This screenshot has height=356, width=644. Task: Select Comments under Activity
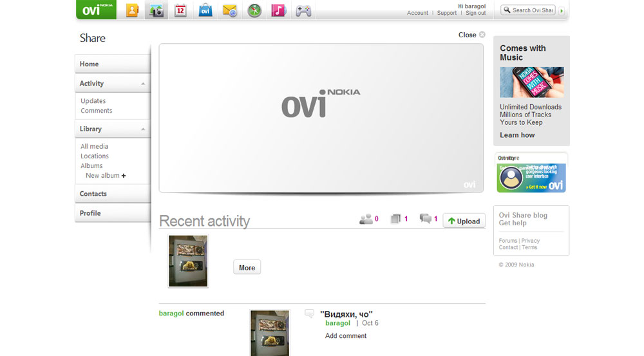(96, 111)
